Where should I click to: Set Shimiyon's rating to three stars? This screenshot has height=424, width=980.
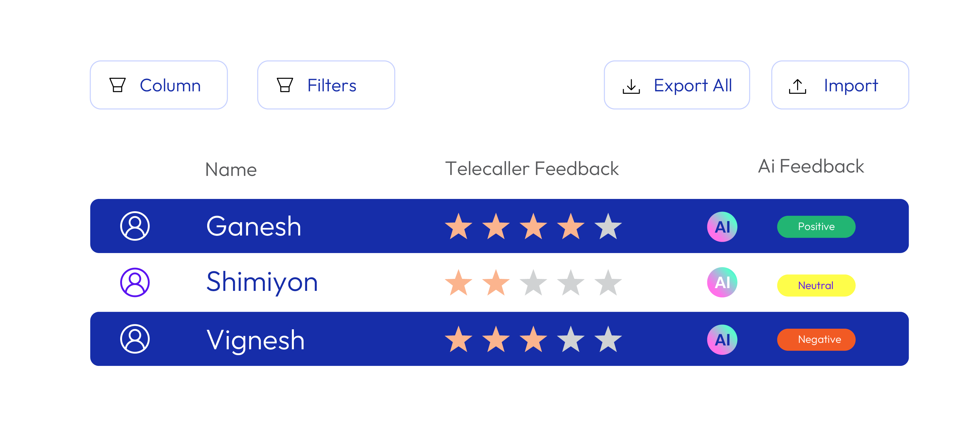click(533, 283)
